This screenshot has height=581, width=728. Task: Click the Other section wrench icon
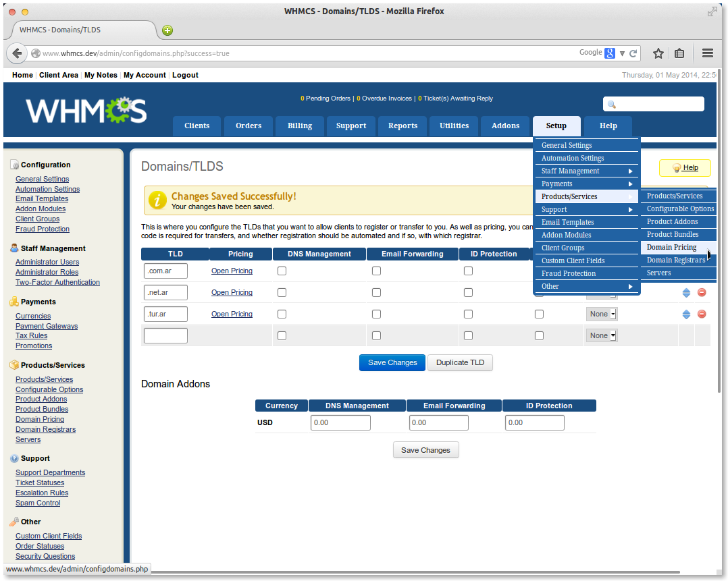pos(14,522)
